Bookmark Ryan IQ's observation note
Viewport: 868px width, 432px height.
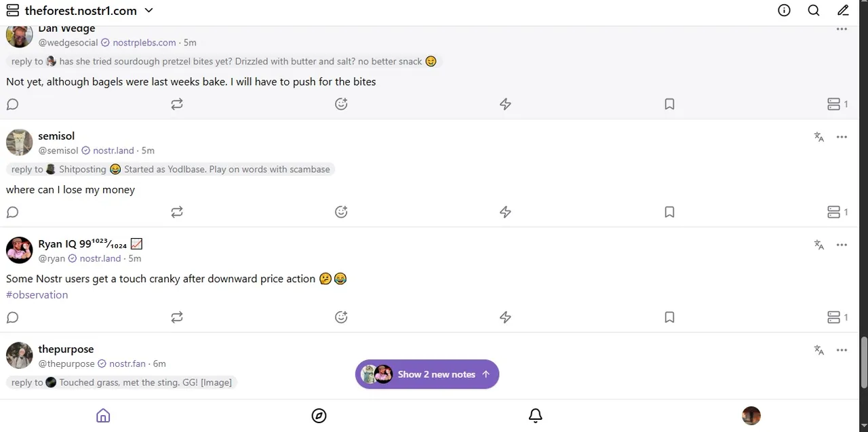tap(669, 317)
